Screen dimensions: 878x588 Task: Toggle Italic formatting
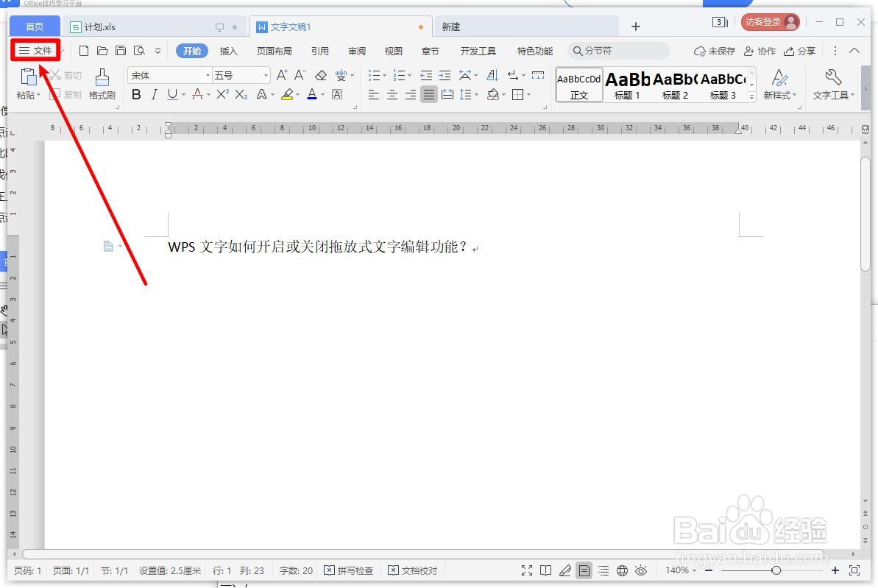coord(154,95)
